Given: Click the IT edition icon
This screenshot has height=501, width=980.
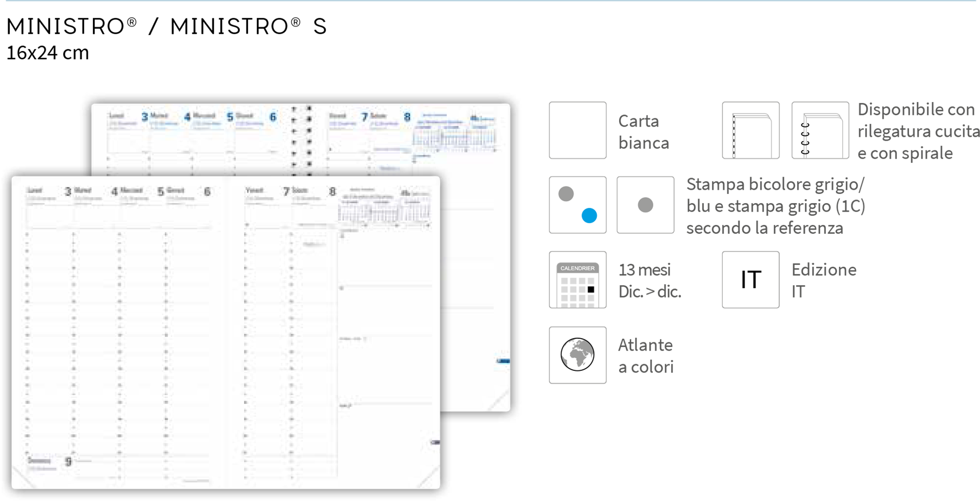Looking at the screenshot, I should [x=750, y=280].
